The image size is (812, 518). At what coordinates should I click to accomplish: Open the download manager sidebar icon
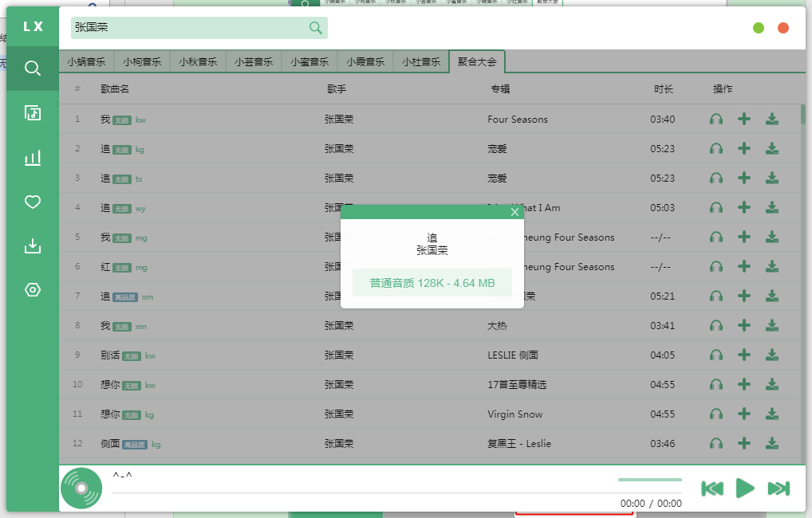pos(32,245)
